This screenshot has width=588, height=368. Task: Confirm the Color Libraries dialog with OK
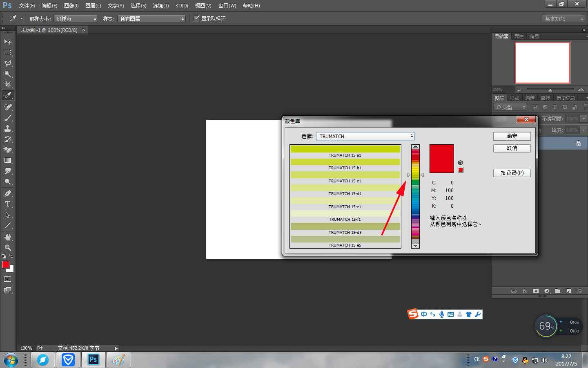click(x=512, y=136)
